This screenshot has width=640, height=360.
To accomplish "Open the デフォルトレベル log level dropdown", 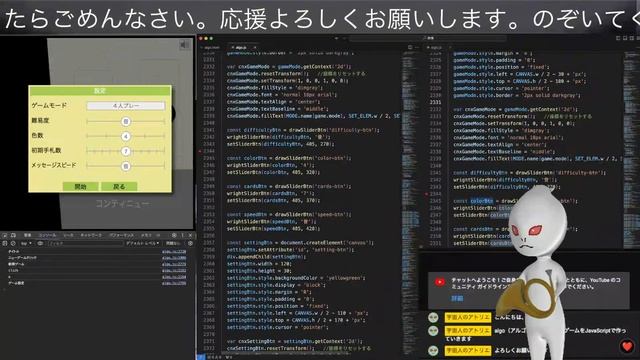I will click(142, 243).
